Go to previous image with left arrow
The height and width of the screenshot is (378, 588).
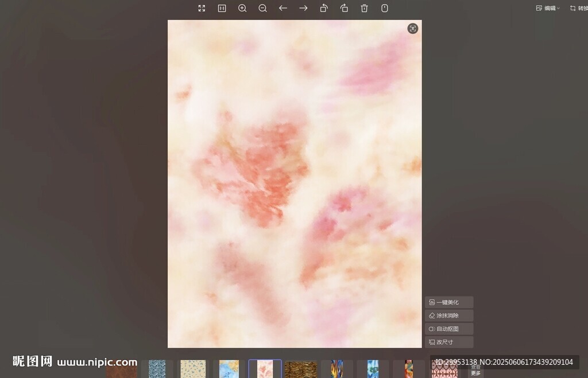click(x=283, y=8)
